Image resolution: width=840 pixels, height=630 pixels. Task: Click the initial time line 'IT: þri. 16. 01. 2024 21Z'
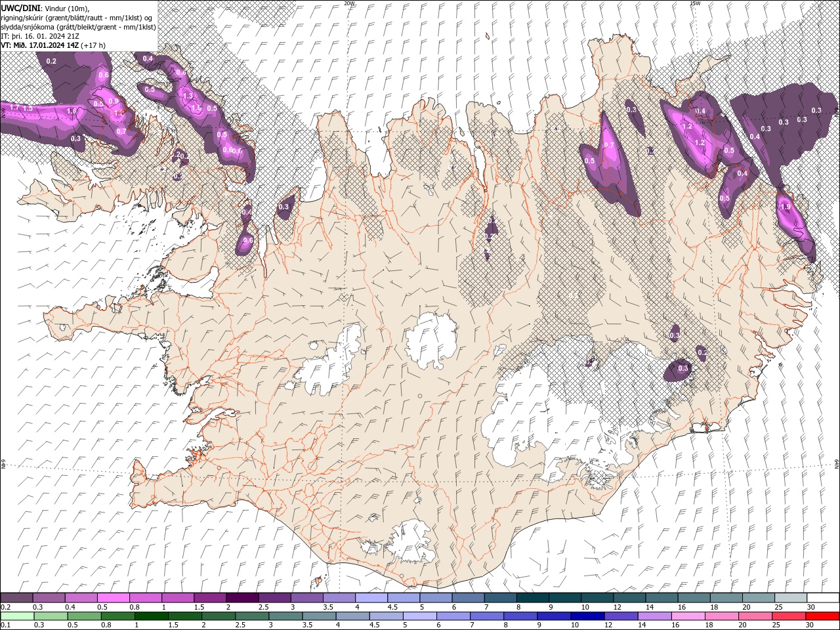40,36
